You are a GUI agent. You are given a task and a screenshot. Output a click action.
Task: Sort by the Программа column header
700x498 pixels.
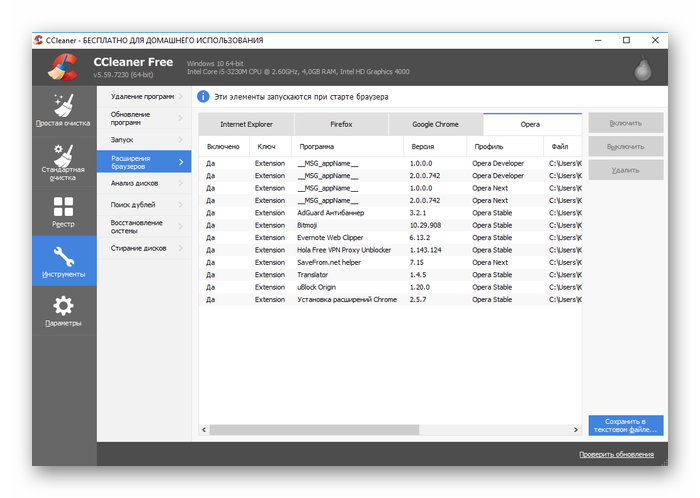pyautogui.click(x=347, y=146)
